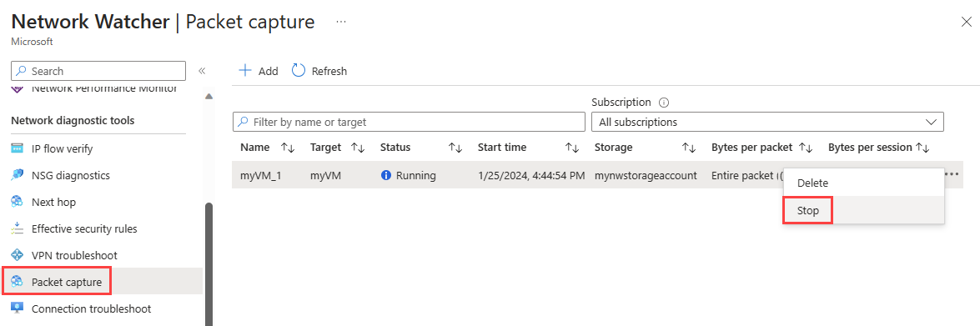Open NSG diagnostics tool
980x326 pixels.
coord(71,175)
